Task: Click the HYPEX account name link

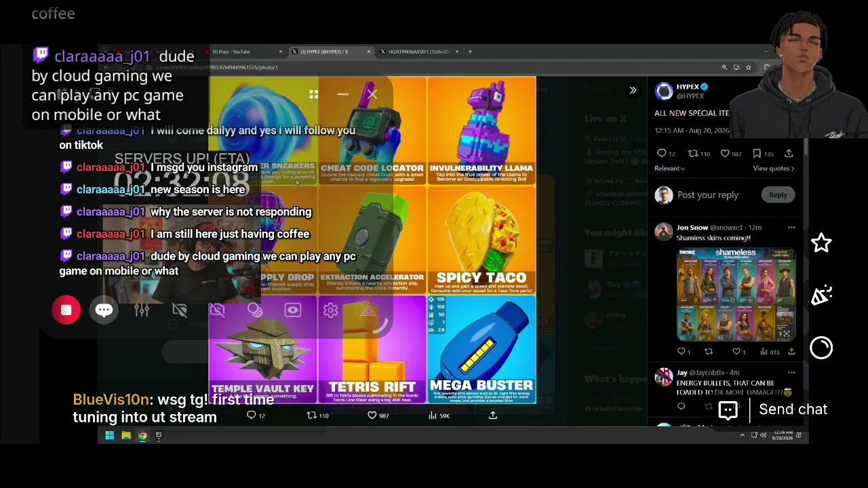Action: pos(688,87)
